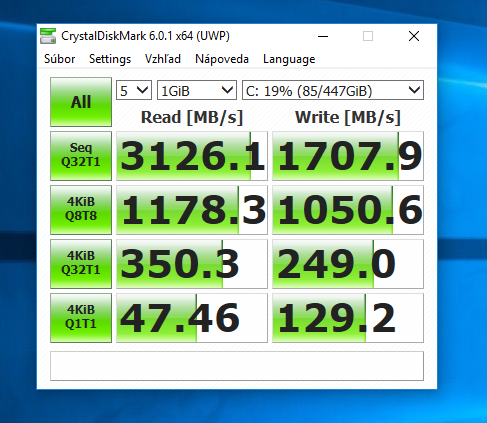The width and height of the screenshot is (487, 423).
Task: Run the 4KiB Q1T1 benchmark
Action: pyautogui.click(x=81, y=318)
